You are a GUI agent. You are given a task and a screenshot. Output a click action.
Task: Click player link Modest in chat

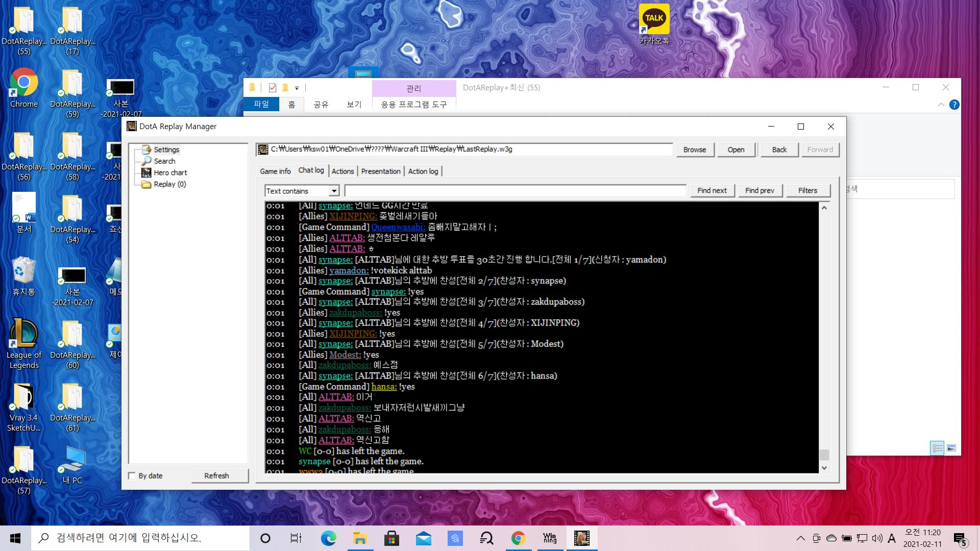pos(345,355)
